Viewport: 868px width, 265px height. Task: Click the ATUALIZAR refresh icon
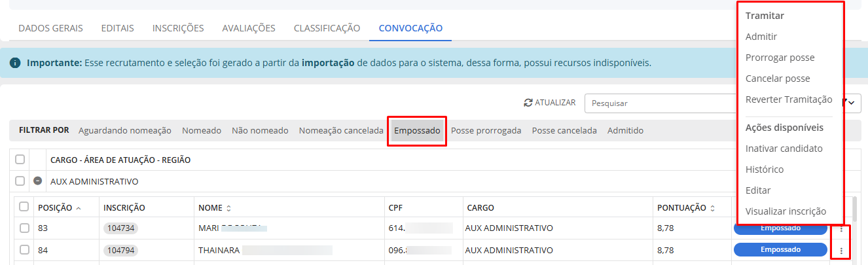pos(528,103)
